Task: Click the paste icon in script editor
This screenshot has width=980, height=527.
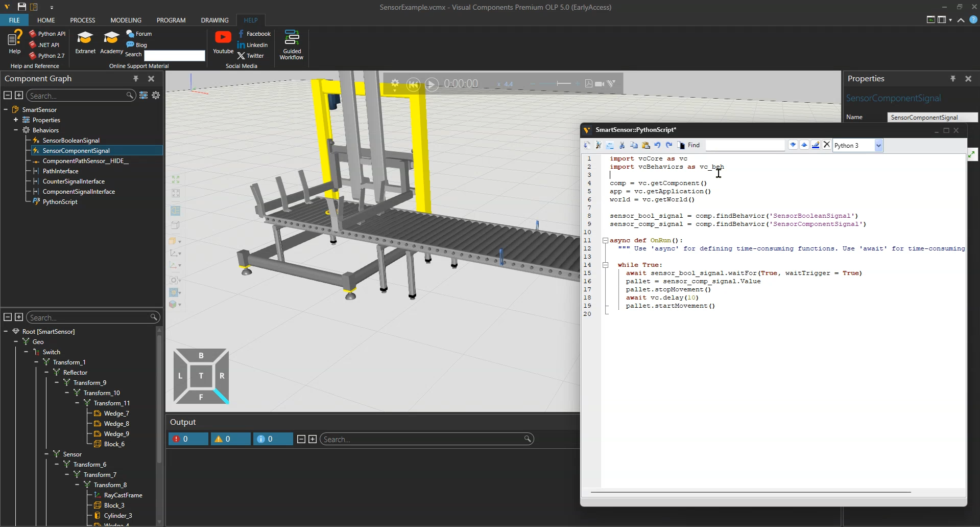Action: point(646,145)
